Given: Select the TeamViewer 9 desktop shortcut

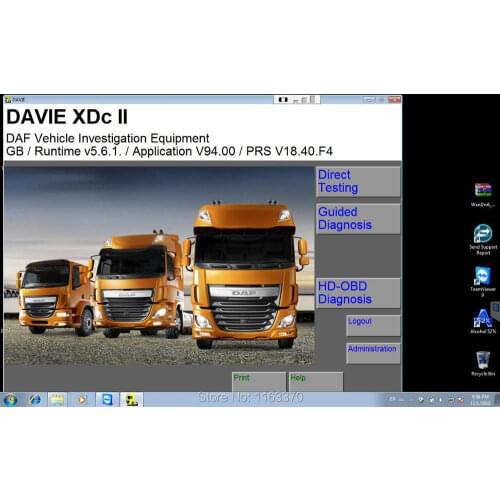Looking at the screenshot, I should [483, 281].
